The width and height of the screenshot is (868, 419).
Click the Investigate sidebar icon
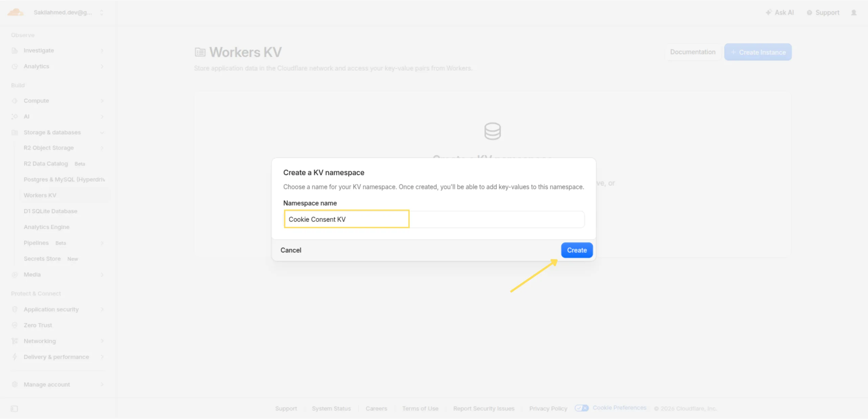click(15, 50)
